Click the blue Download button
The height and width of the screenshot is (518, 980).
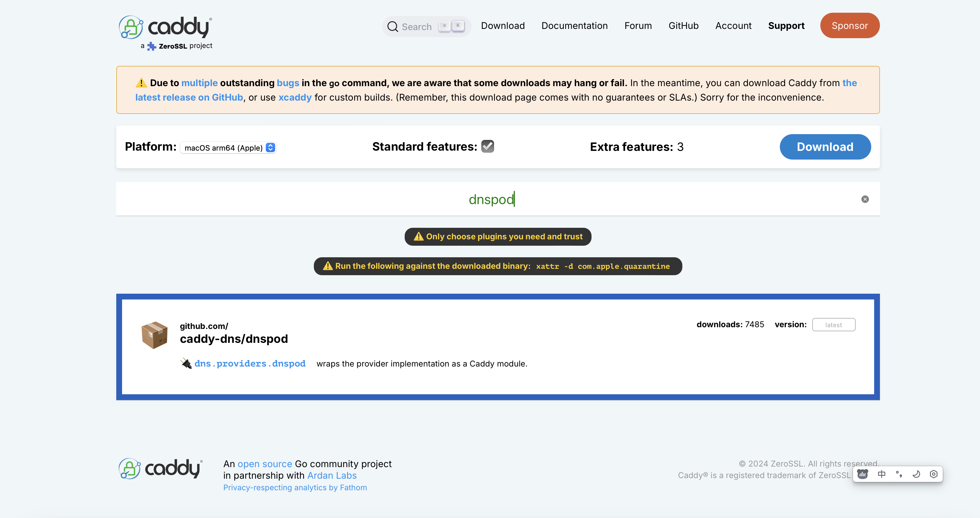(825, 147)
